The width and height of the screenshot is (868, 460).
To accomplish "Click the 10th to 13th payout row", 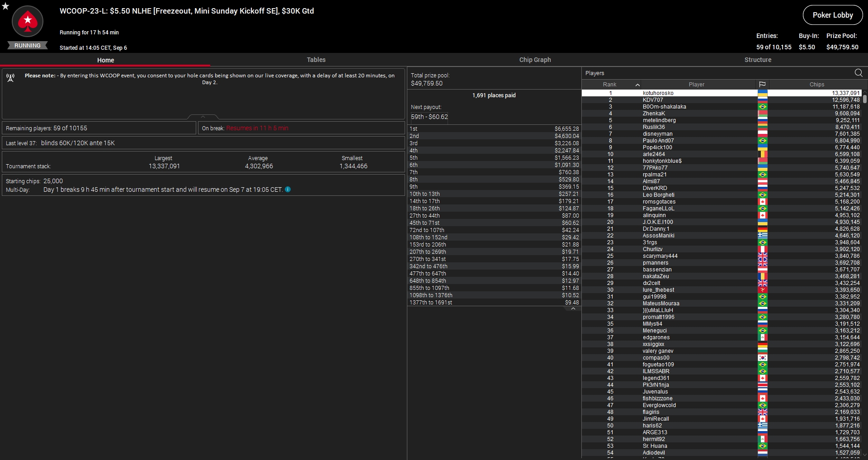I will coord(494,194).
